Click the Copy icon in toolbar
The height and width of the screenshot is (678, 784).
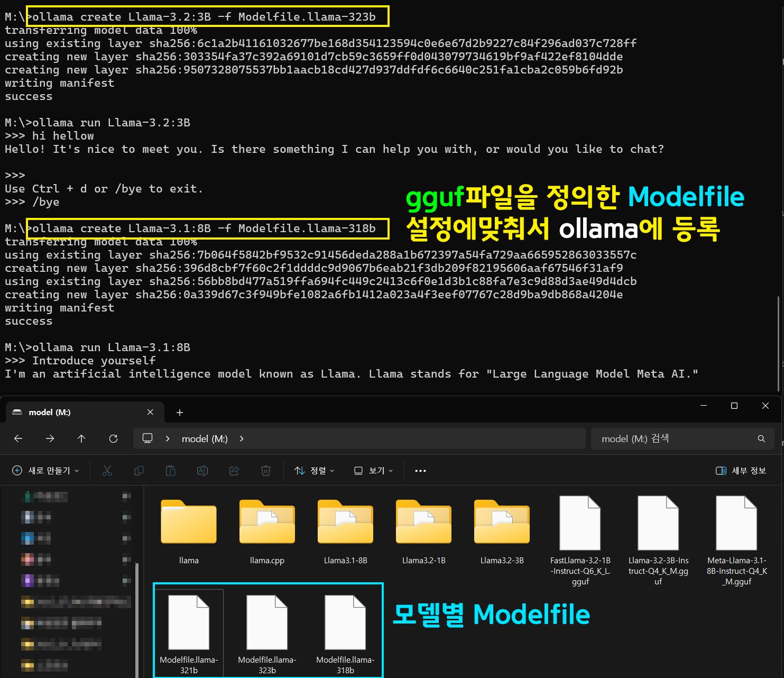coord(139,471)
